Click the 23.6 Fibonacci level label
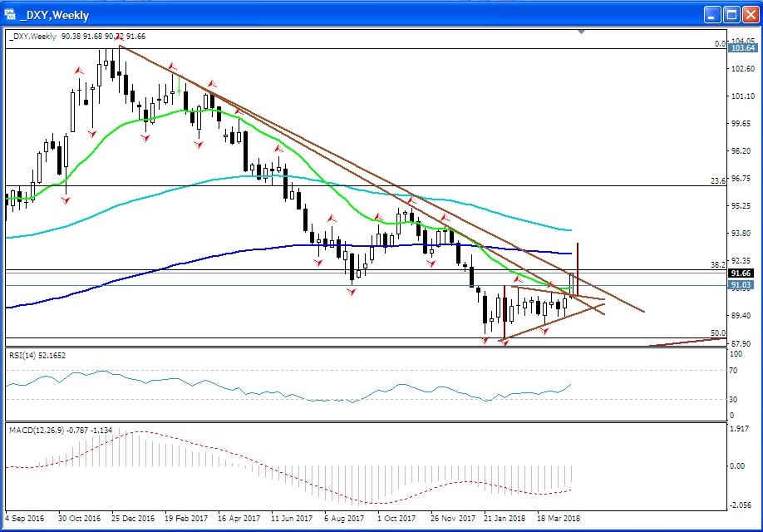The height and width of the screenshot is (532, 763). 719,180
